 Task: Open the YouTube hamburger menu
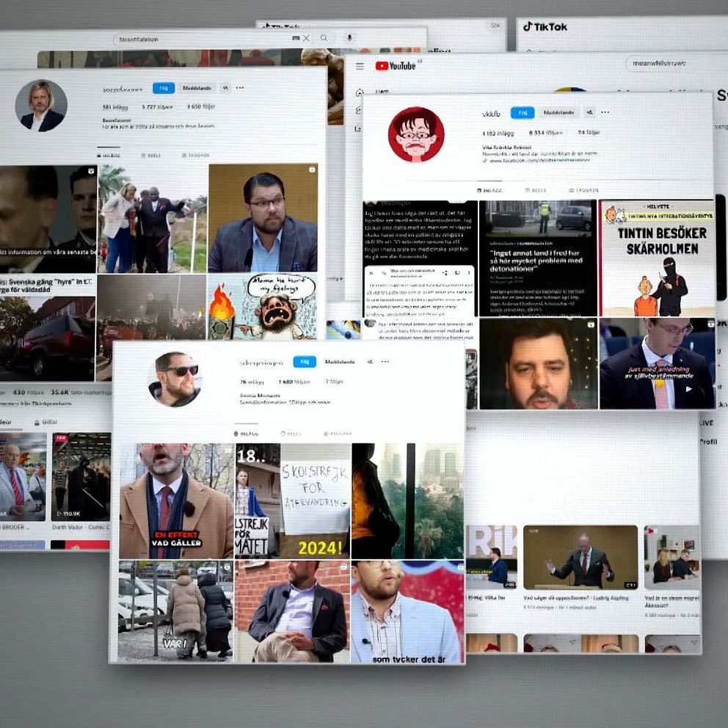pos(360,66)
